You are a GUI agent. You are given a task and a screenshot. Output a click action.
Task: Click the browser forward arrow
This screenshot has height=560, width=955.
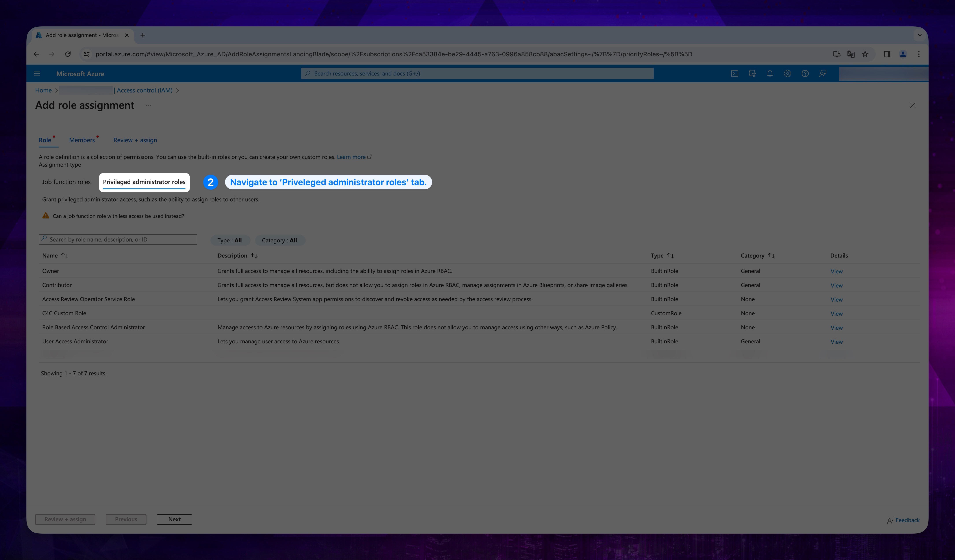tap(52, 54)
